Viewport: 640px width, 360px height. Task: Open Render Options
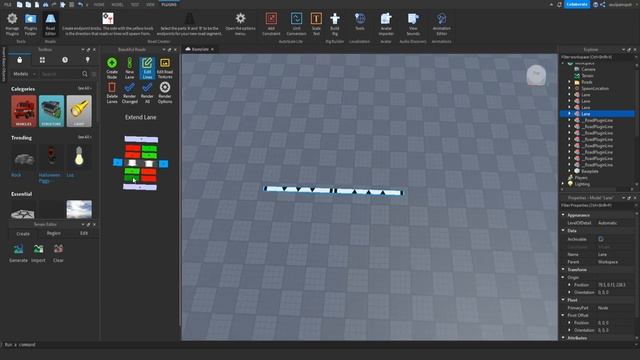pyautogui.click(x=165, y=93)
